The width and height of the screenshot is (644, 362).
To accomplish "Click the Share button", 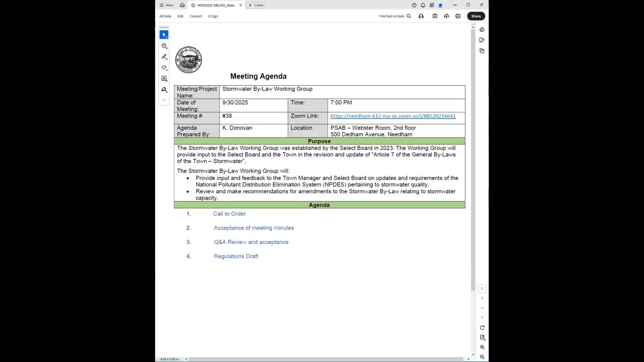I will coord(476,16).
